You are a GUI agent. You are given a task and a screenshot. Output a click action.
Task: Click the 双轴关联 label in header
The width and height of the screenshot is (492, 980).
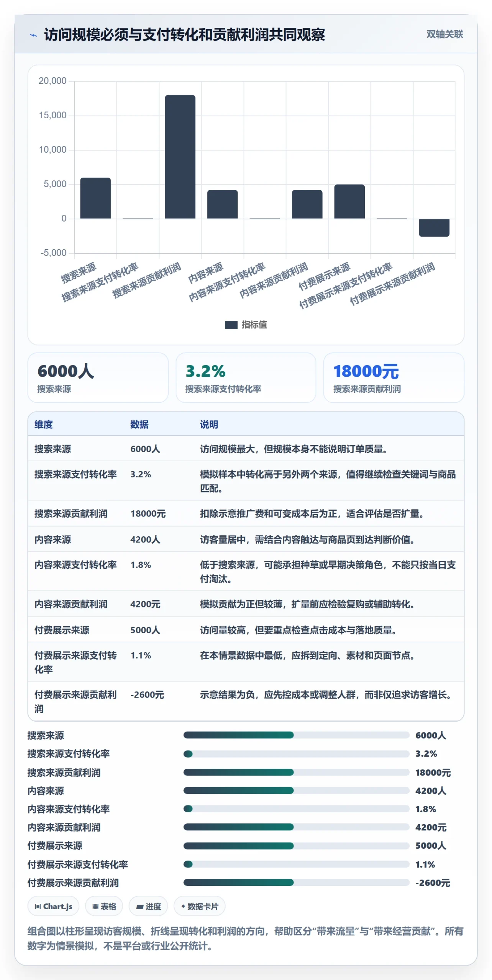(x=444, y=34)
